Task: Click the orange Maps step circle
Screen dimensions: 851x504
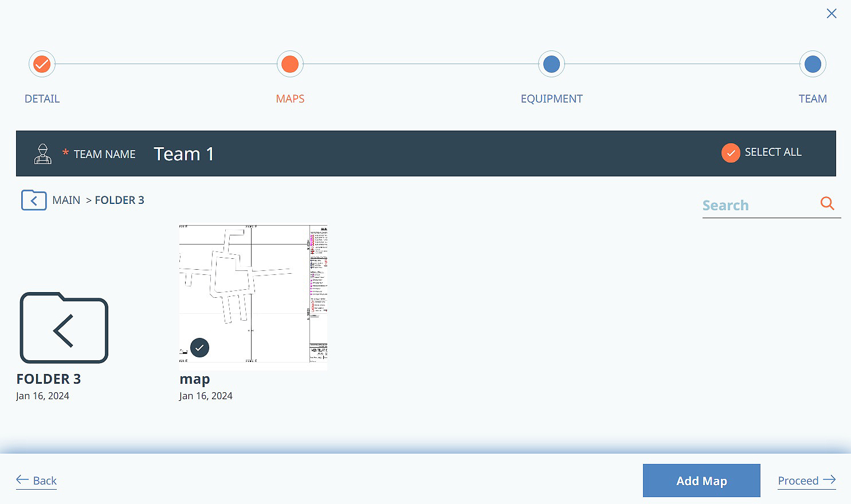Action: pyautogui.click(x=290, y=64)
